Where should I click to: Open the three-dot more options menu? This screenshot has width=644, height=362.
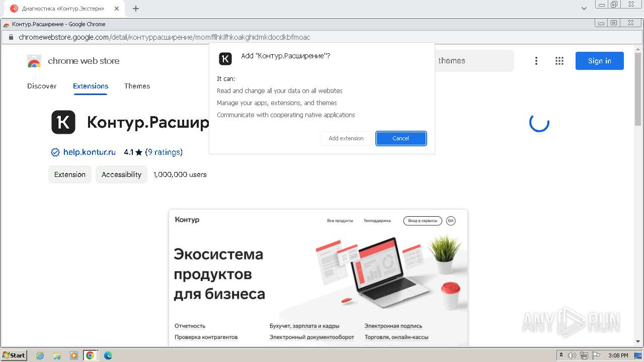pyautogui.click(x=536, y=61)
